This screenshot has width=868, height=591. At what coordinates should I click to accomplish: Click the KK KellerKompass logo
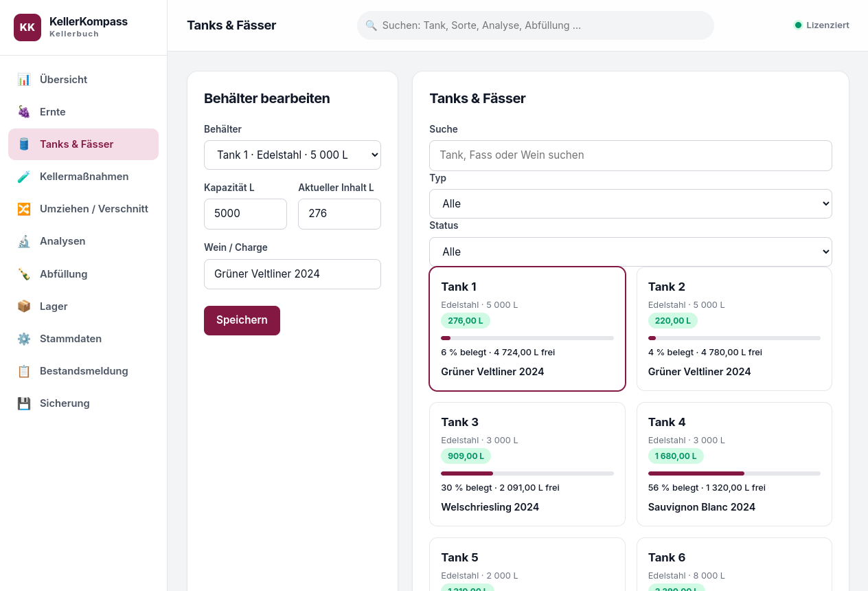[27, 27]
